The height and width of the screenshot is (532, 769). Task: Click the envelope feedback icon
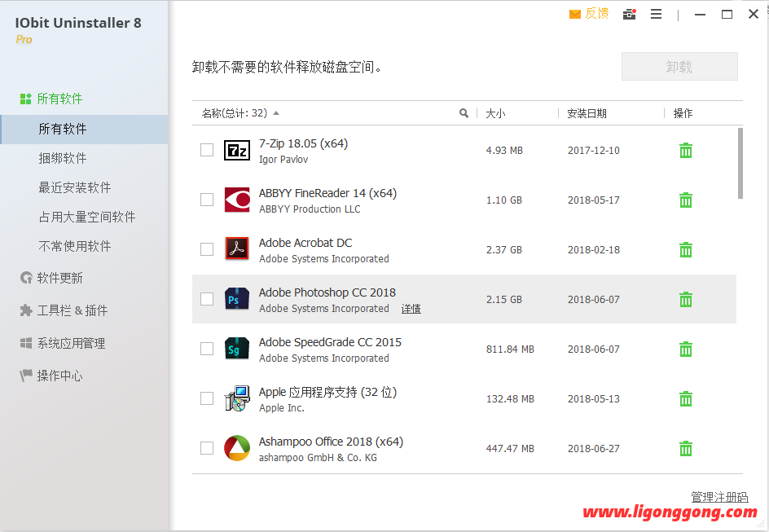[575, 14]
